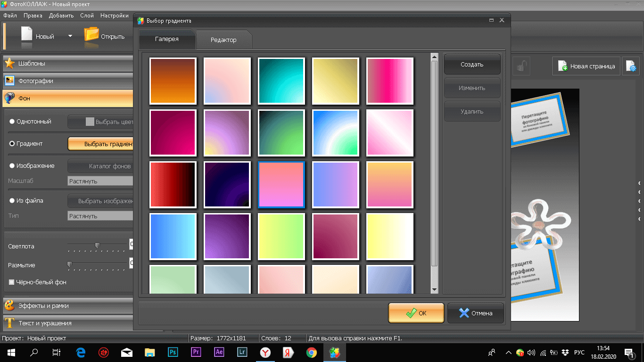The height and width of the screenshot is (362, 644).
Task: Launch Adobe Lightroom from the taskbar
Action: coord(242,352)
